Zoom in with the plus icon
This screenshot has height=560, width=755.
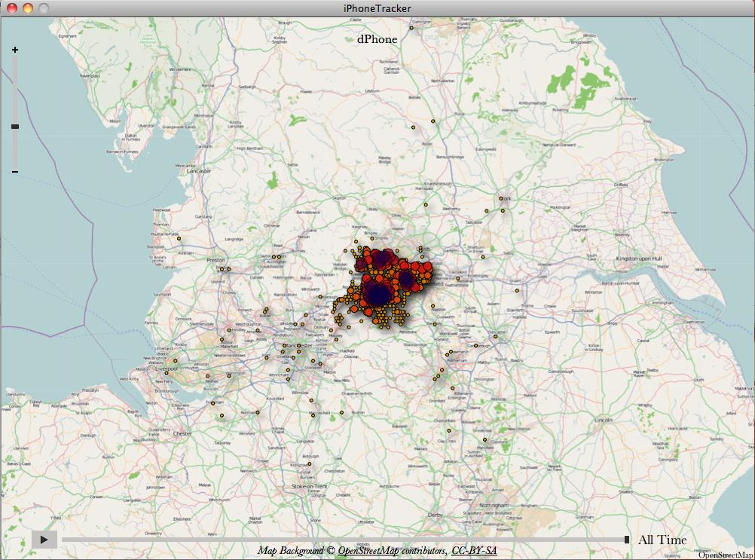[15, 50]
